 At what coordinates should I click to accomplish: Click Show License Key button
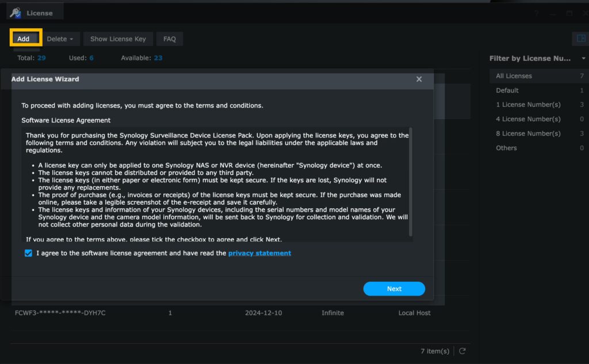118,39
